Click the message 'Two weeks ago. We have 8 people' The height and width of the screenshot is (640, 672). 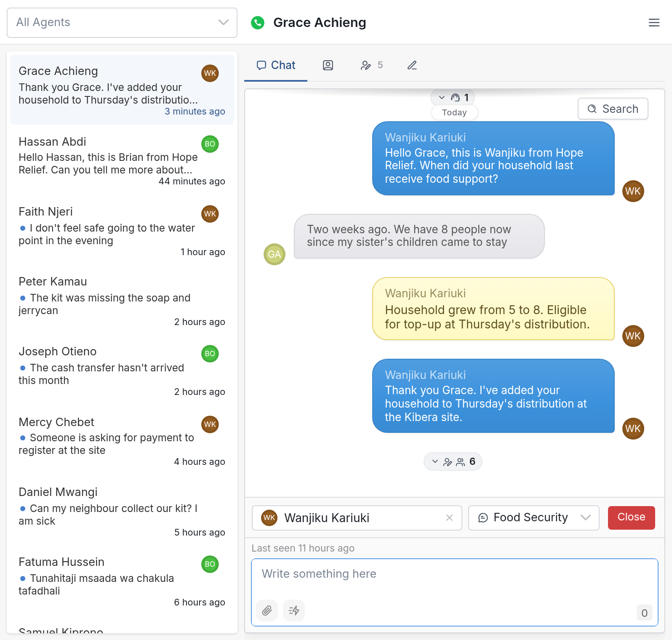[x=419, y=236]
